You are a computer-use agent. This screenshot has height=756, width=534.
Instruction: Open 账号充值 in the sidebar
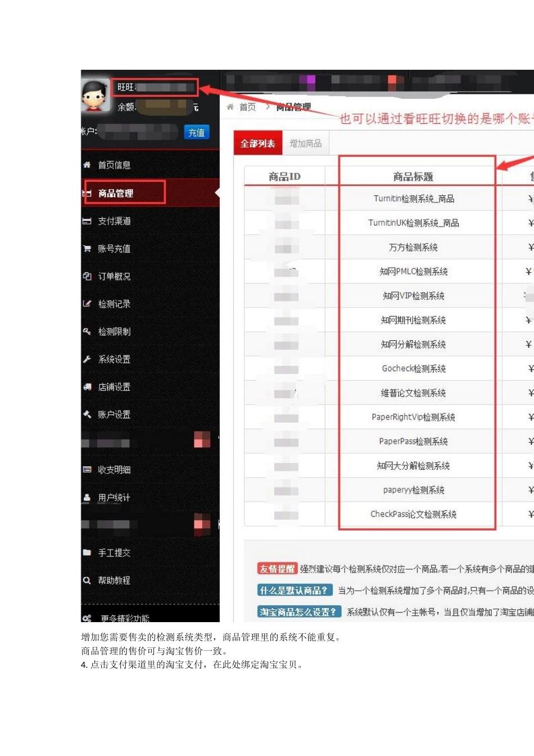coord(114,249)
